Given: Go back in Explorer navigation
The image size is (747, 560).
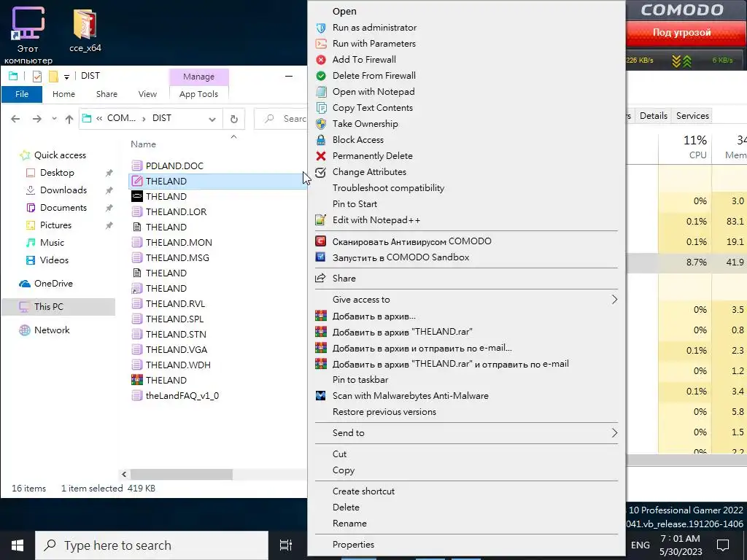Looking at the screenshot, I should point(16,119).
